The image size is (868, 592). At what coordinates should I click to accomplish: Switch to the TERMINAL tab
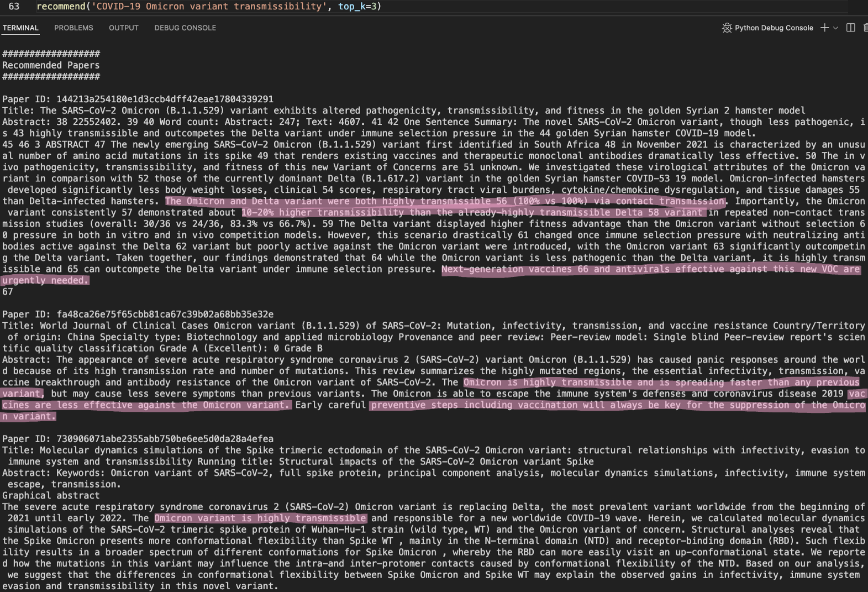pos(20,28)
